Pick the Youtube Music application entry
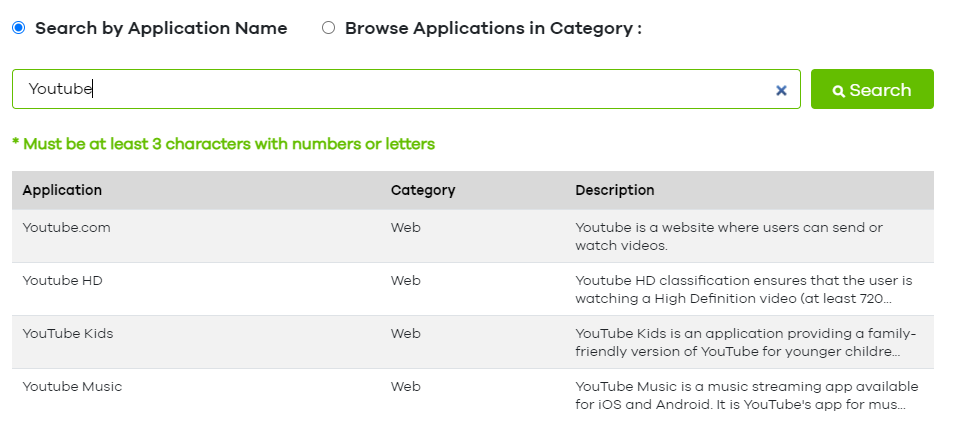 [x=72, y=386]
